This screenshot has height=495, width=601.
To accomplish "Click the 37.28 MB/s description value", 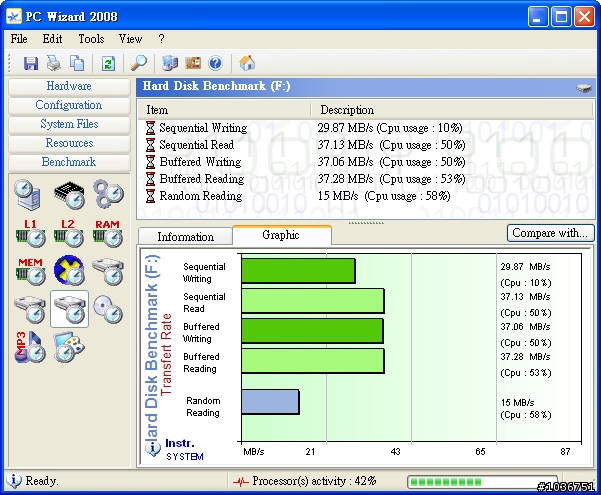I will pyautogui.click(x=391, y=179).
